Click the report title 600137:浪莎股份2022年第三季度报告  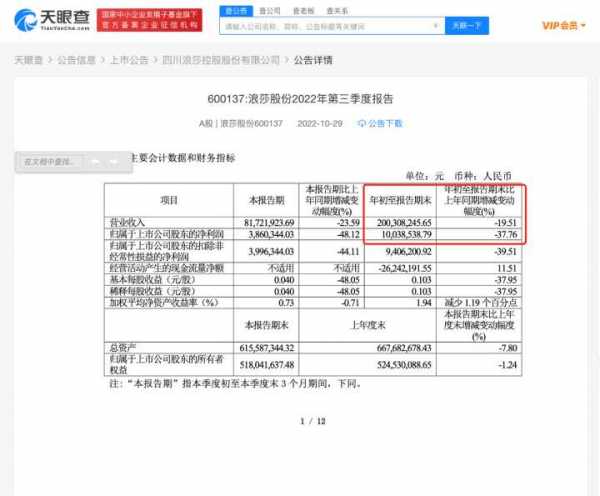[x=300, y=99]
